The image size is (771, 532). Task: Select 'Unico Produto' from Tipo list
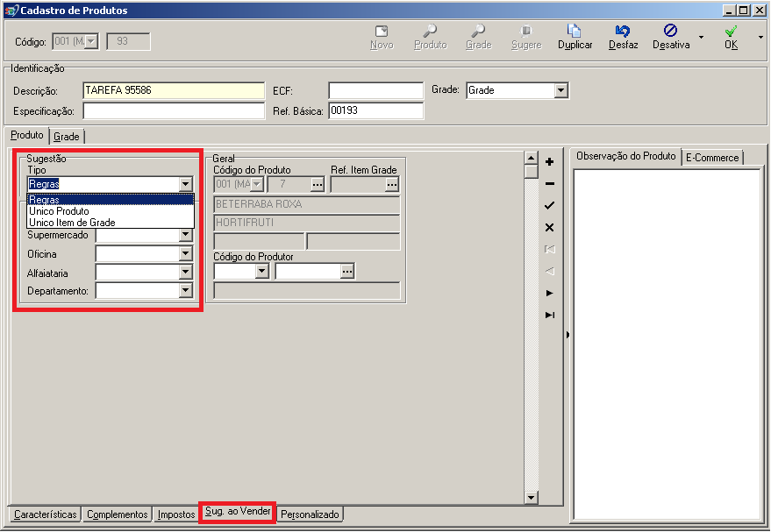[x=60, y=211]
